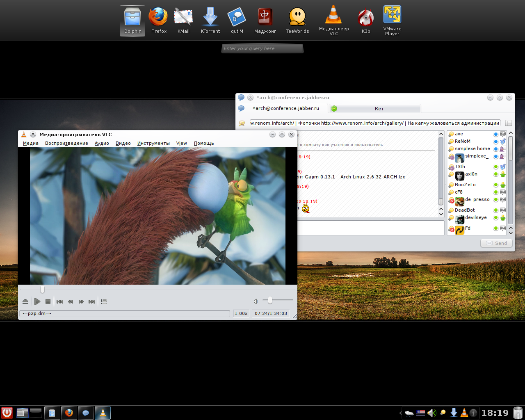525x420 pixels.
Task: Select user de_presso in participant list
Action: 477,201
